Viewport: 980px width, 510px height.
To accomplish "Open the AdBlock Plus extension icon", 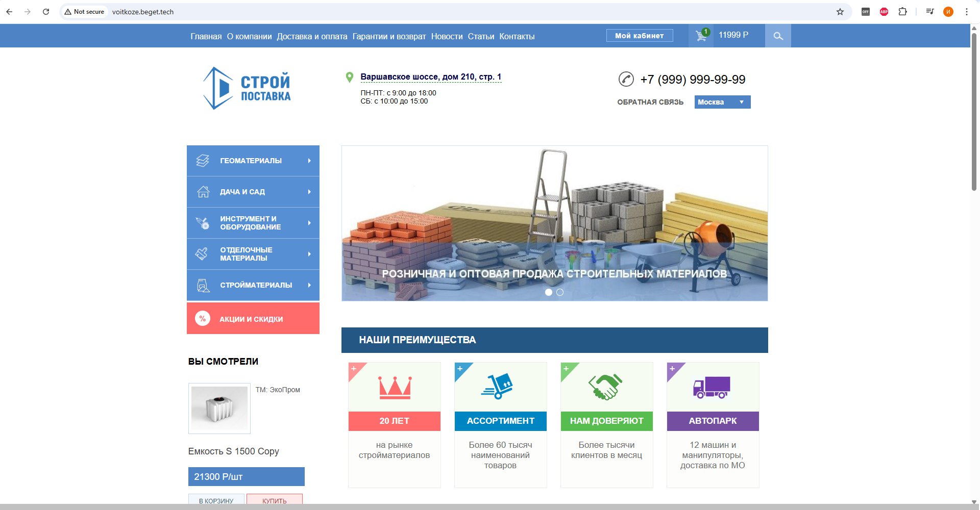I will click(884, 12).
